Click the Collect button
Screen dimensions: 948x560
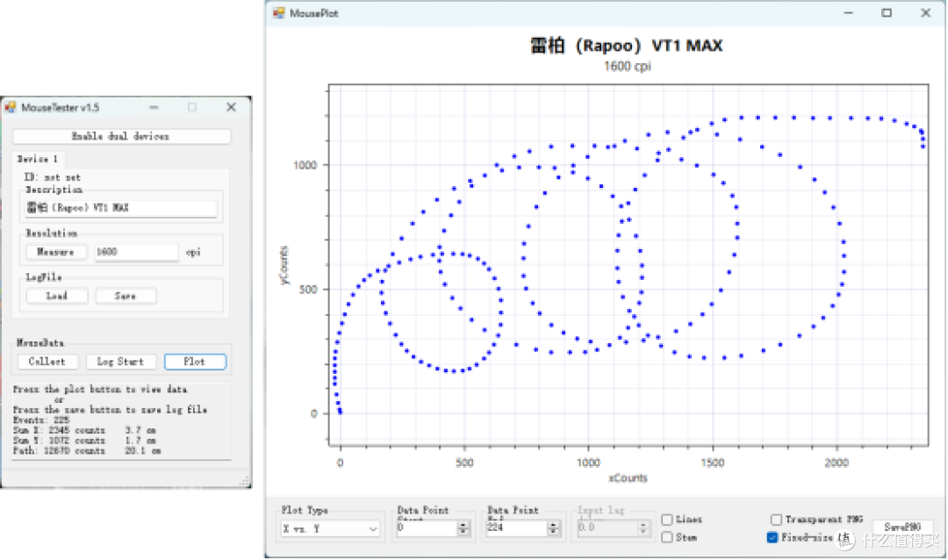point(47,362)
